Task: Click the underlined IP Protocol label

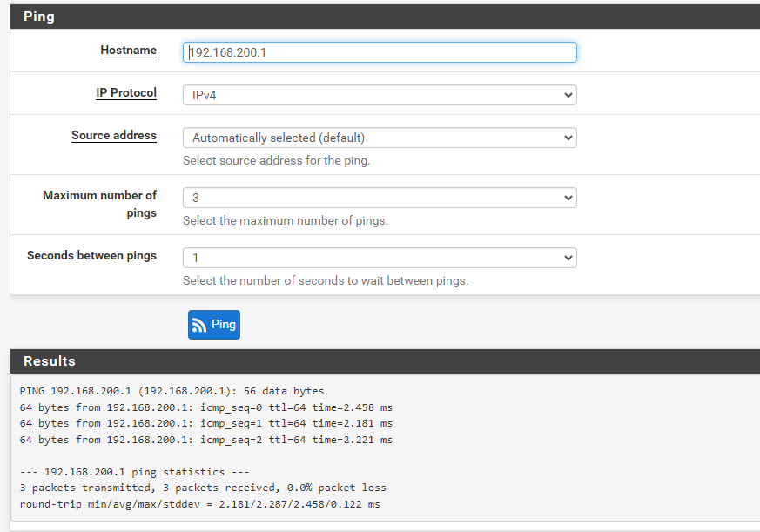Action: coord(126,93)
